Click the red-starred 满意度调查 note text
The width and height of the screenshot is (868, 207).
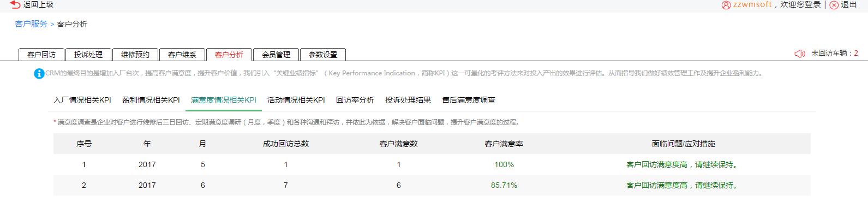(288, 122)
